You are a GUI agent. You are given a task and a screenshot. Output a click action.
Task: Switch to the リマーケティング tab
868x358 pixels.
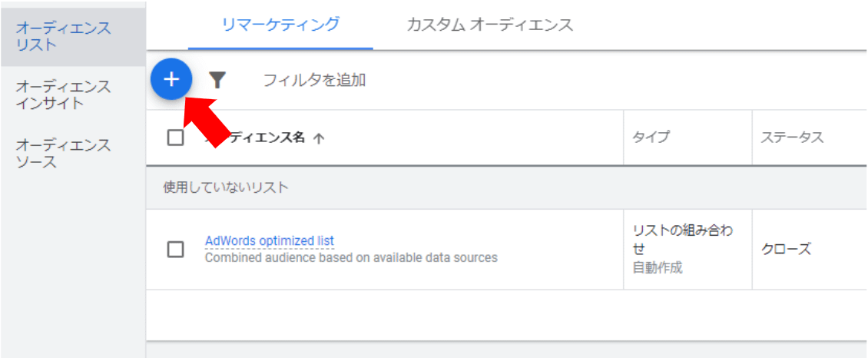(280, 25)
